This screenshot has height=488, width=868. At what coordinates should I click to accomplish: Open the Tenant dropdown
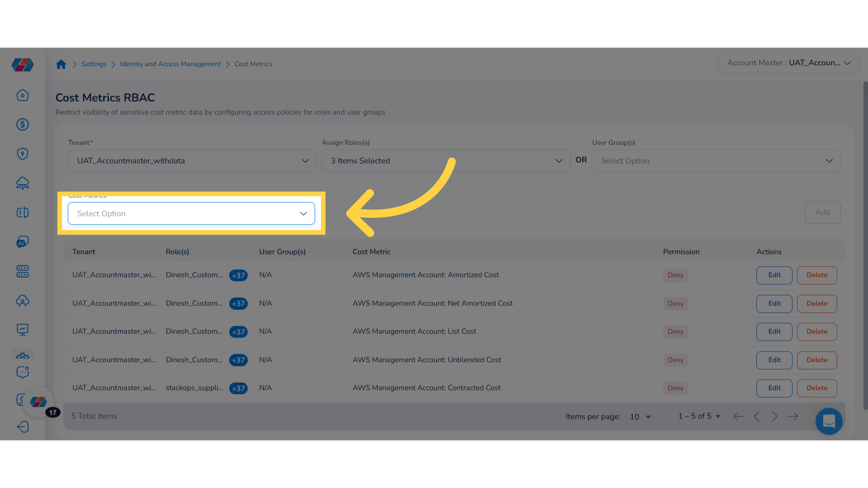point(192,161)
